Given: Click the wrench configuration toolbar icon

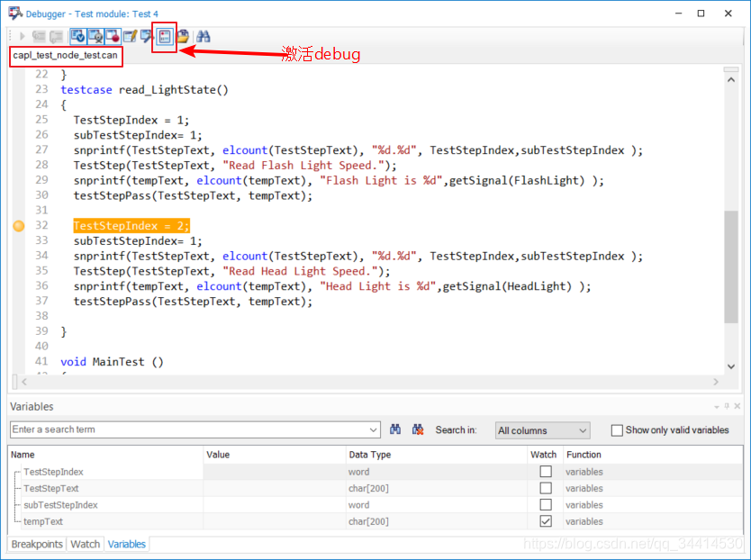Looking at the screenshot, I should tap(147, 36).
